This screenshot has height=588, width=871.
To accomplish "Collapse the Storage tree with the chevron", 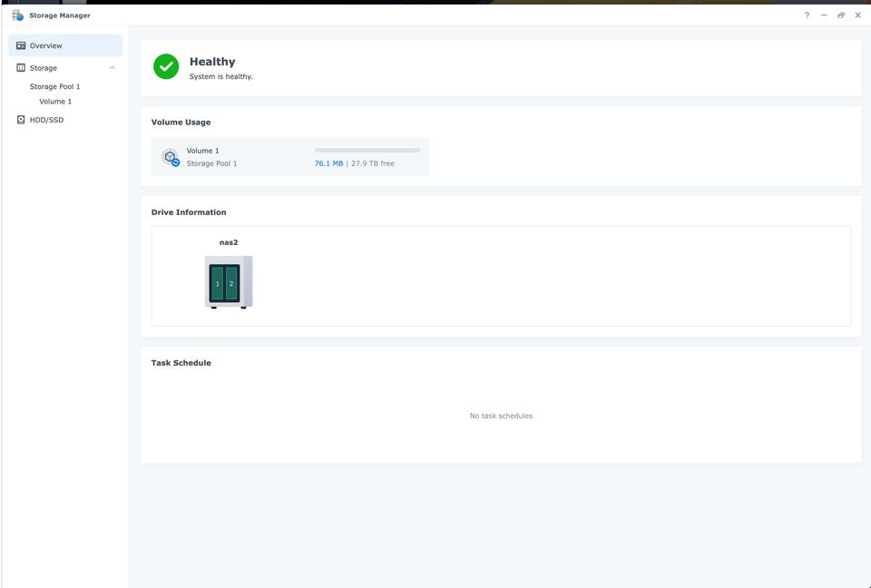I will tap(113, 68).
